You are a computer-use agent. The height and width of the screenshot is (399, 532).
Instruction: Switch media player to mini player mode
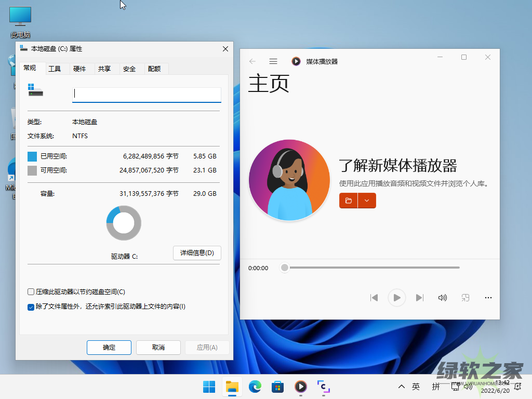(x=465, y=298)
